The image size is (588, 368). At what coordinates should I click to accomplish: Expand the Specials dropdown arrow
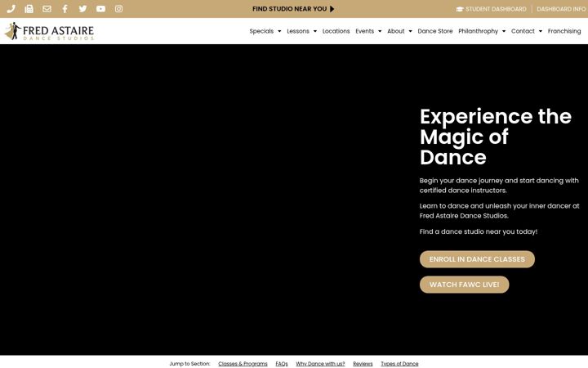(279, 31)
